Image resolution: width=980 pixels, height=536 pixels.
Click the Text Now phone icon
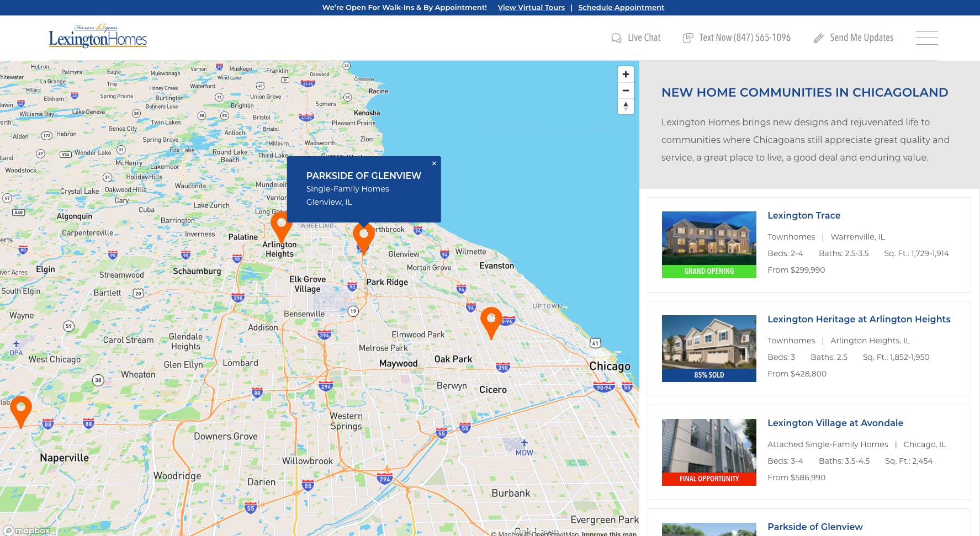click(x=688, y=38)
